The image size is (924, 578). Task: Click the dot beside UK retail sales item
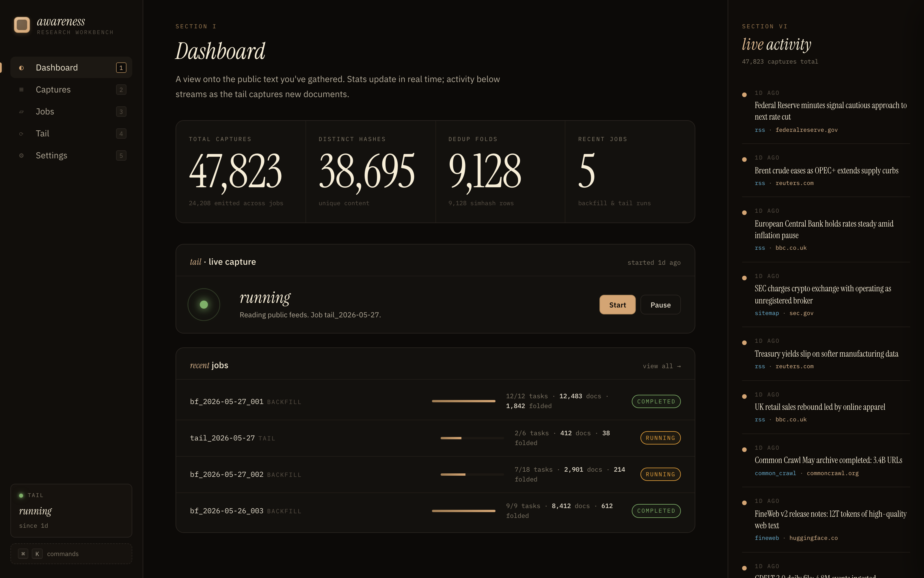tap(744, 397)
